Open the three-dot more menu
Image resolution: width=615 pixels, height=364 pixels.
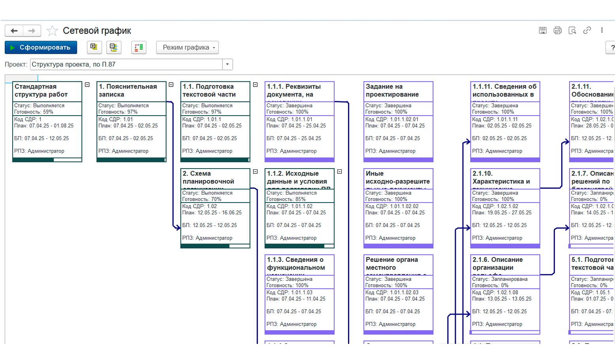pos(602,30)
